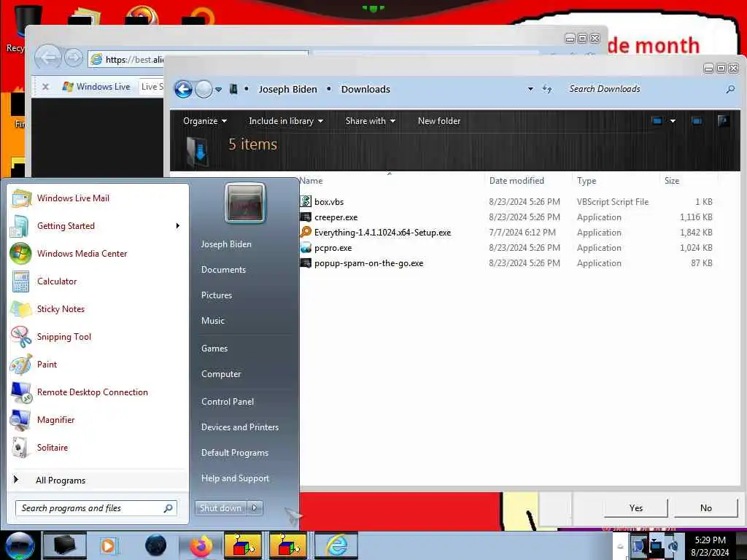Viewport: 747px width, 560px height.
Task: Expand Getting Started submenu arrow
Action: (178, 226)
